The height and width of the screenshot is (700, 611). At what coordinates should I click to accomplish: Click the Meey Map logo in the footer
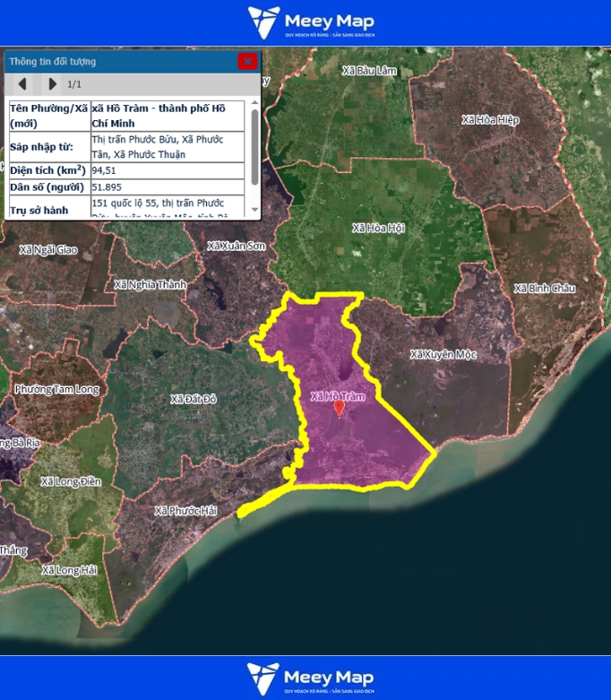[x=311, y=678]
